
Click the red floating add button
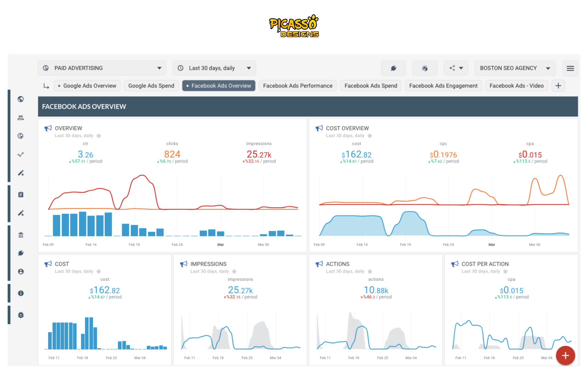pos(565,355)
